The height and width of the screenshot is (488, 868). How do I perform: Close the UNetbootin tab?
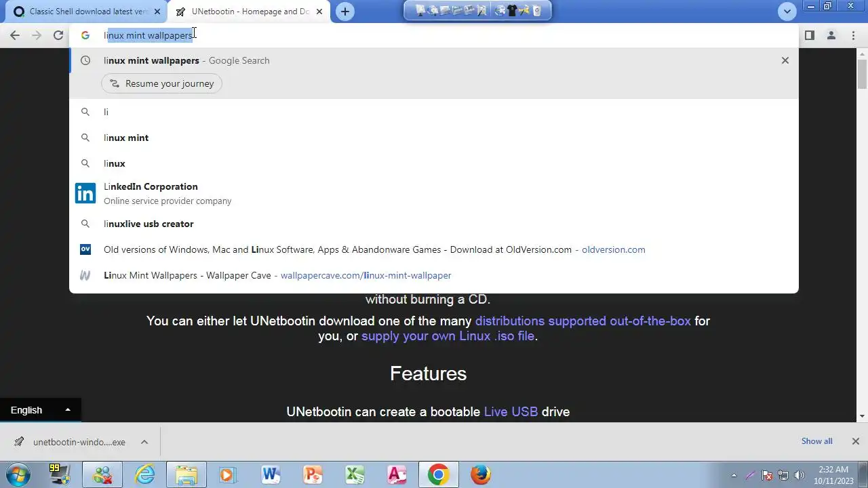point(319,12)
